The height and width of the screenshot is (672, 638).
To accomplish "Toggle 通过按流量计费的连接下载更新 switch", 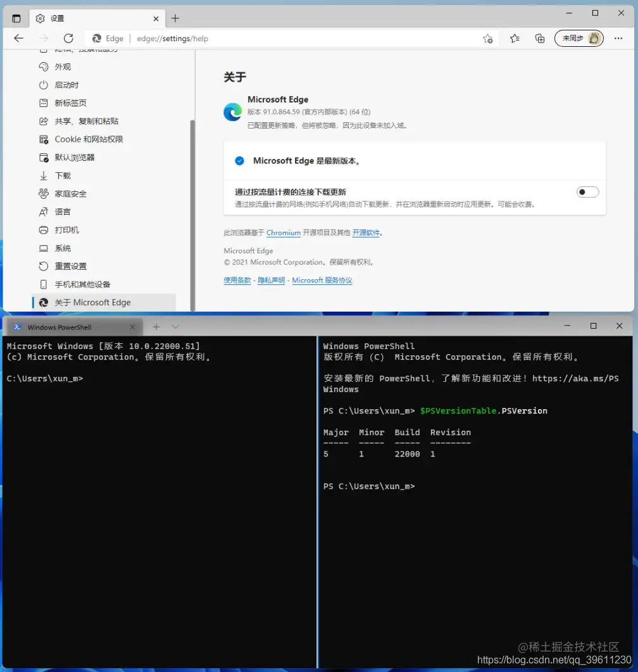I will tap(587, 192).
